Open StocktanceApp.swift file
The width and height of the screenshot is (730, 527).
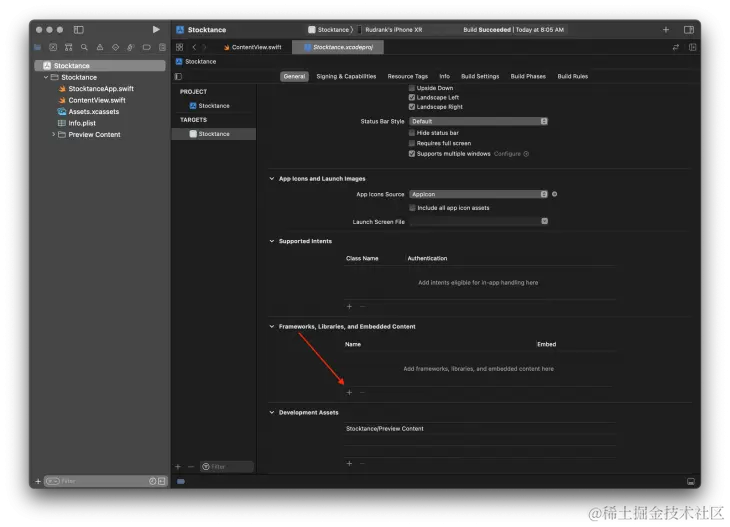tap(101, 88)
